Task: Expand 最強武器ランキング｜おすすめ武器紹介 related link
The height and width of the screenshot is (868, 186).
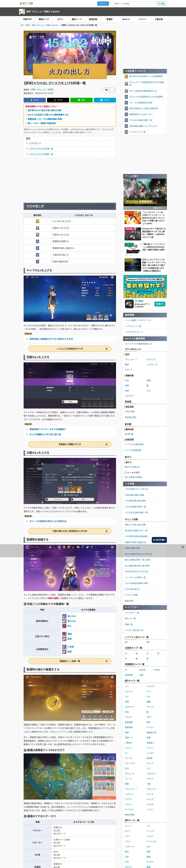Action: [48, 429]
